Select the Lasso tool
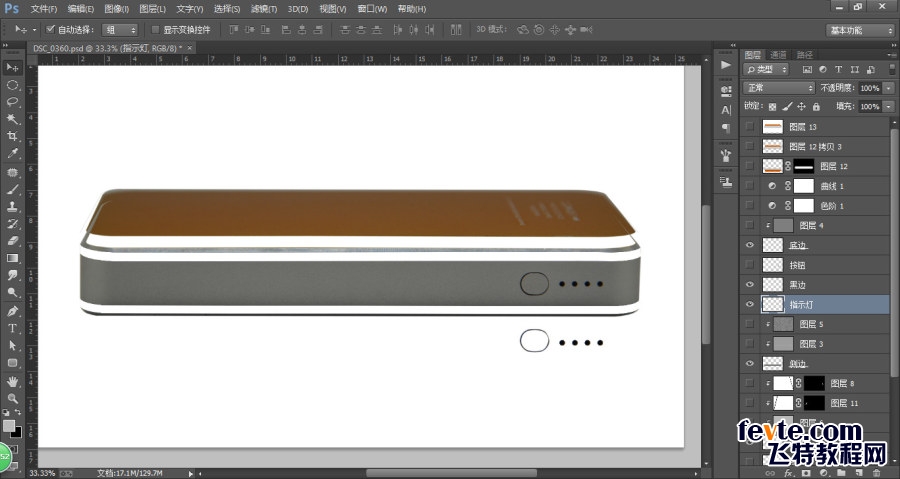This screenshot has width=900, height=479. [12, 102]
